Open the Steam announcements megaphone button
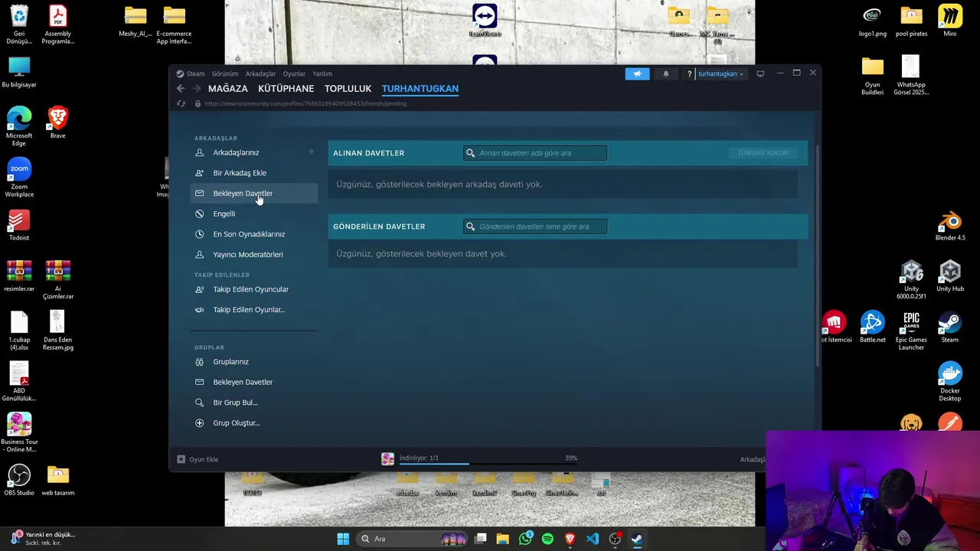This screenshot has height=551, width=980. coord(637,73)
